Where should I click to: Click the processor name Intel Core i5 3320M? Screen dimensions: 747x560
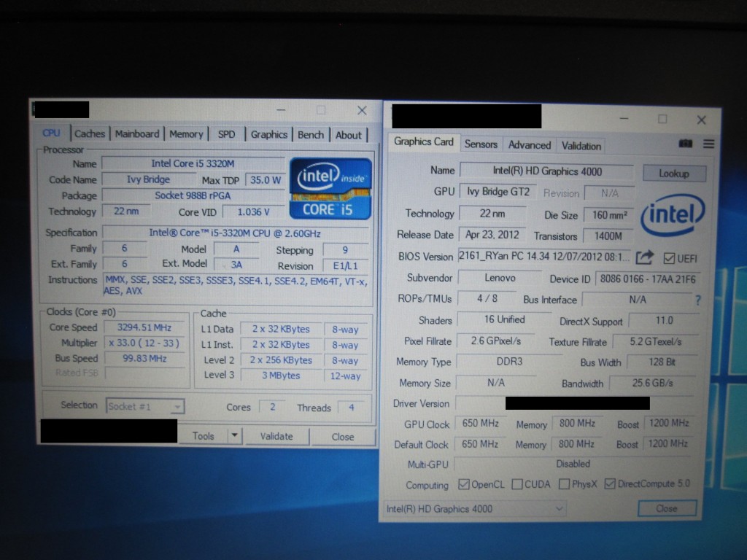pos(193,163)
